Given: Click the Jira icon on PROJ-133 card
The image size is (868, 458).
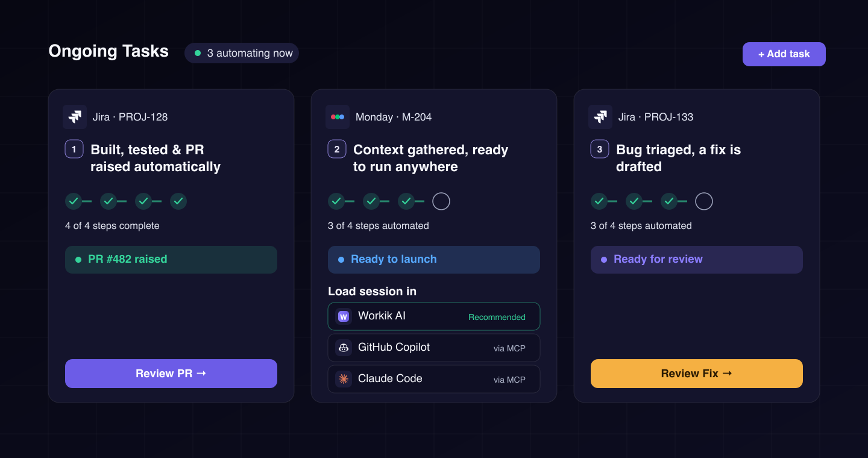Looking at the screenshot, I should [x=600, y=117].
